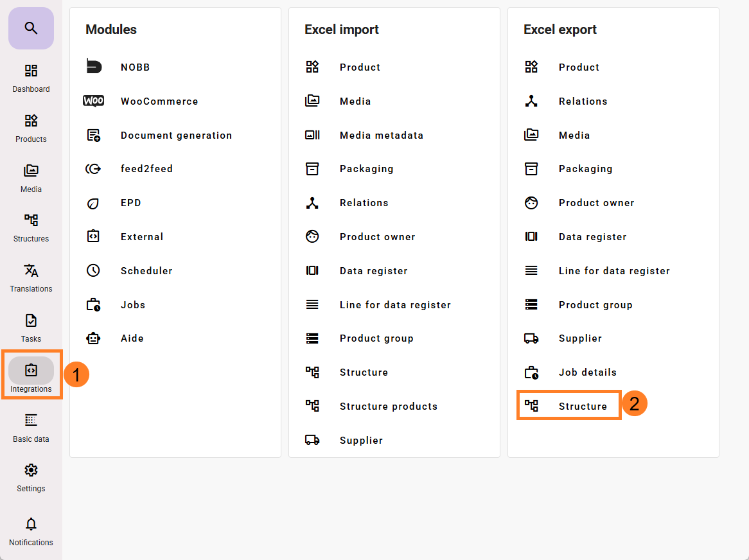The image size is (749, 560).
Task: Select the NOBB module
Action: [135, 67]
